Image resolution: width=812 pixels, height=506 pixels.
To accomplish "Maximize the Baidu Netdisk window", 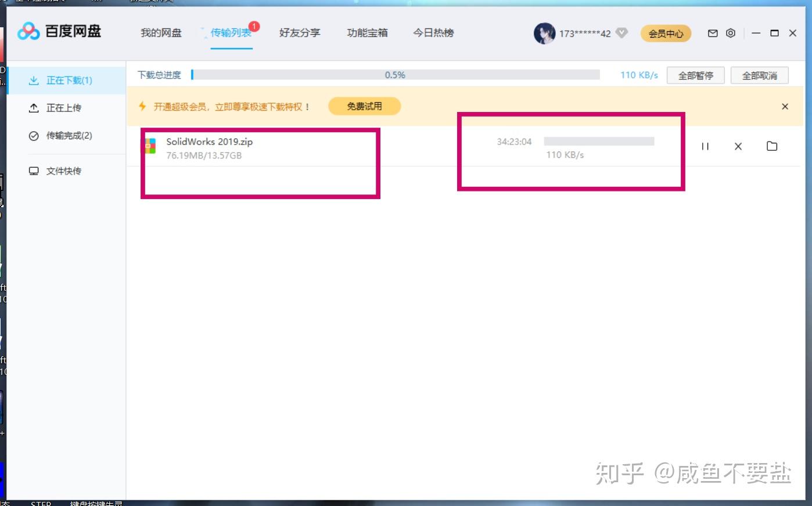I will pyautogui.click(x=774, y=33).
